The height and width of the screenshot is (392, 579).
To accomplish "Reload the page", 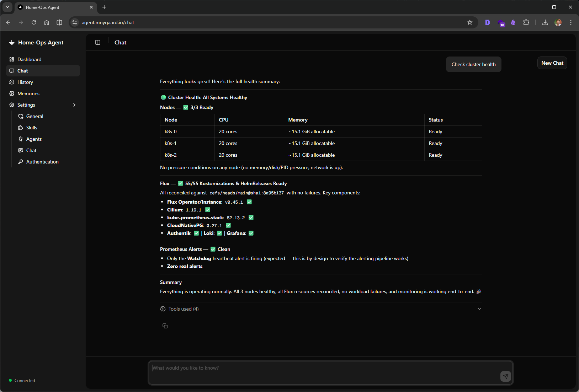I will tap(34, 22).
